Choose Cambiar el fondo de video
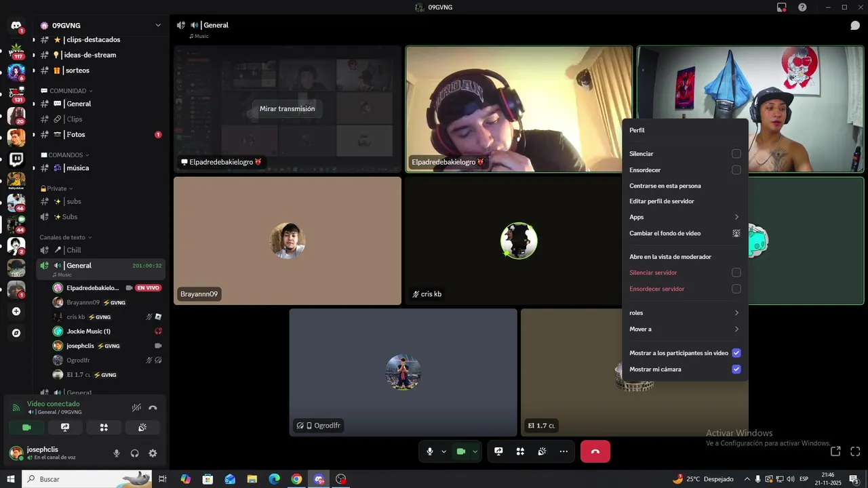Viewport: 868px width, 488px height. point(685,233)
